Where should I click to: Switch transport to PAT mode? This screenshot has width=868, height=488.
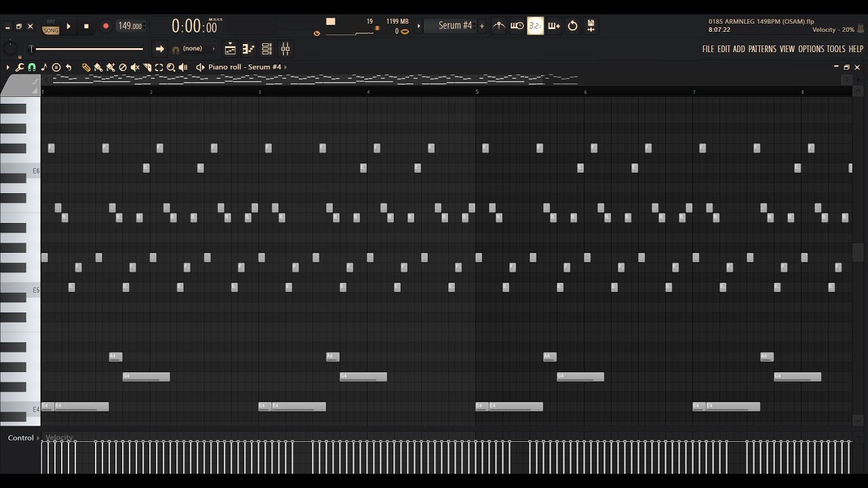coord(51,22)
